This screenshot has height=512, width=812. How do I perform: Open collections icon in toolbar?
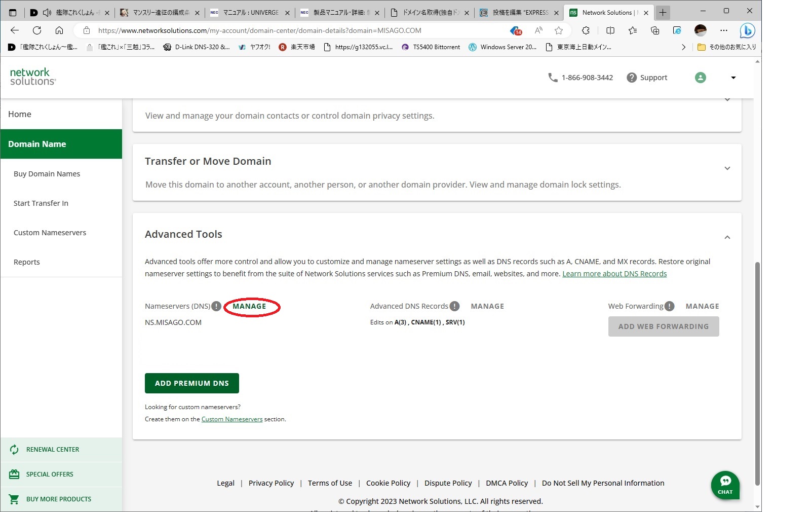pyautogui.click(x=655, y=30)
